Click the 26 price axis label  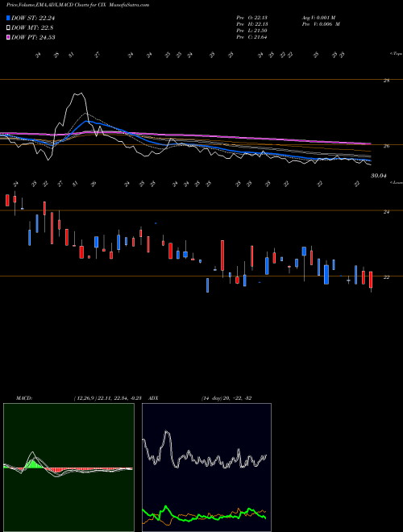[x=386, y=146]
